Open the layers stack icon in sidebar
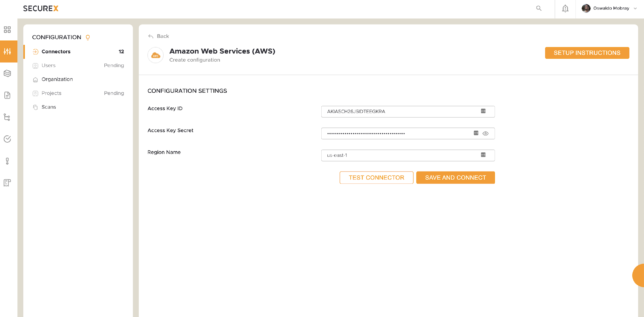The height and width of the screenshot is (317, 644). 7,73
